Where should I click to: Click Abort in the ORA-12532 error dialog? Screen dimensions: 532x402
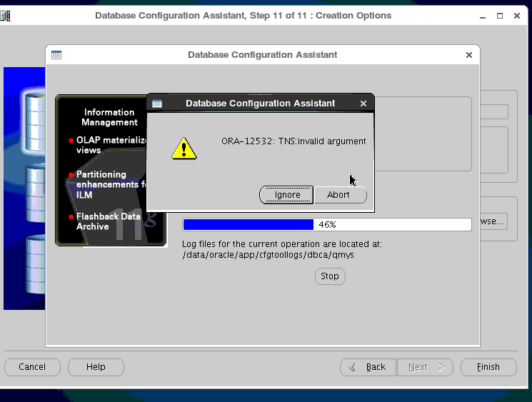[341, 195]
